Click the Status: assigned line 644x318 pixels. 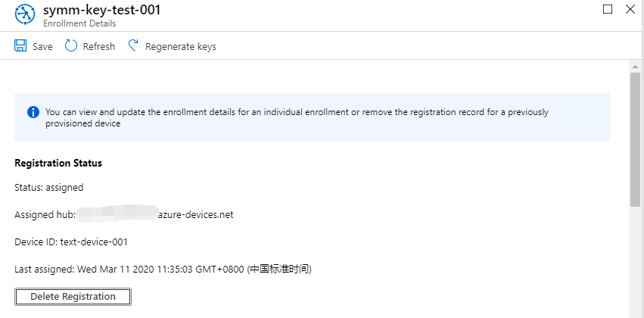pos(49,187)
